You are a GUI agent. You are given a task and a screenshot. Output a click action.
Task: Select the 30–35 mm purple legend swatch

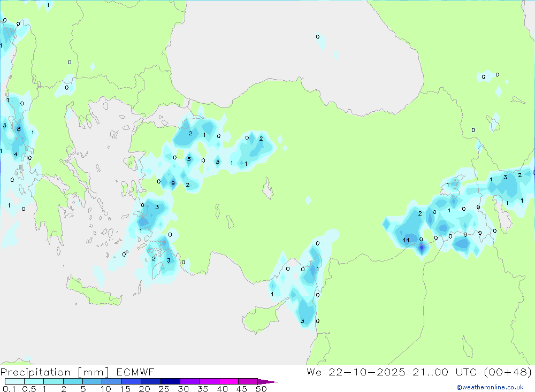click(189, 381)
